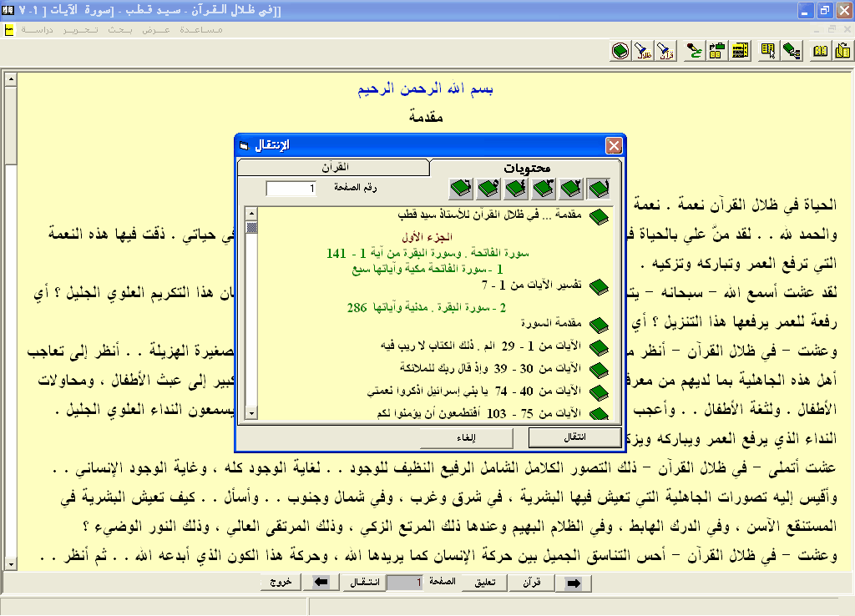Close the الإنتقال dialog
The image size is (855, 616).
tap(614, 145)
